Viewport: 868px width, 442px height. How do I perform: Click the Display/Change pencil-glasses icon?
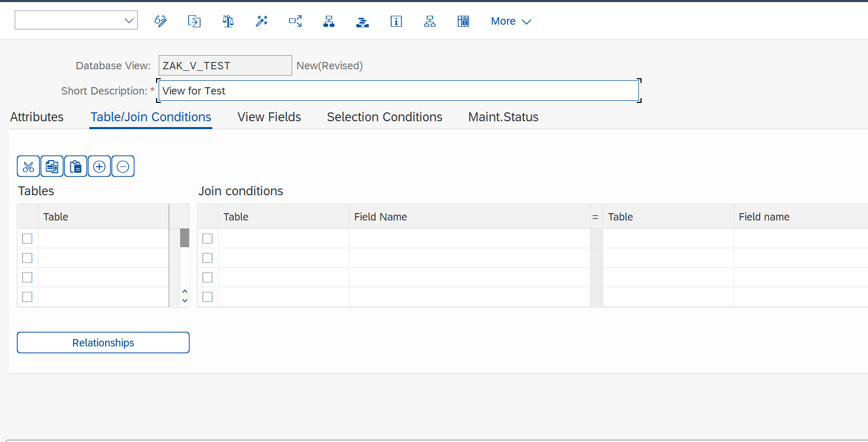[x=161, y=21]
